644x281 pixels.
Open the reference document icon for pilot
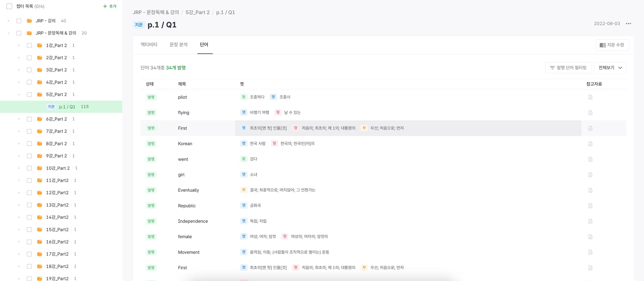coord(590,97)
